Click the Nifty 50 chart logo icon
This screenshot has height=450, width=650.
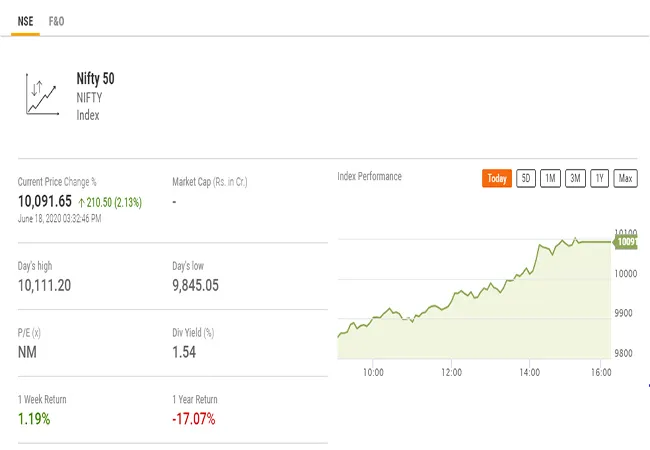42,94
